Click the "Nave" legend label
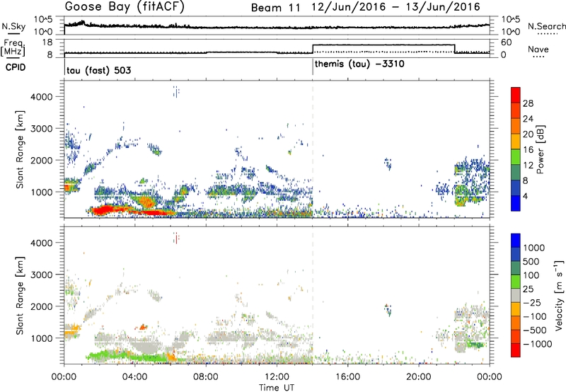Screen dimensions: 566x392 pyautogui.click(x=538, y=50)
